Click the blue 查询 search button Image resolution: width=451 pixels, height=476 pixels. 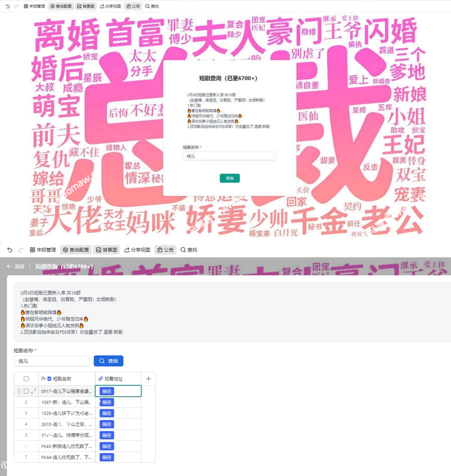point(108,361)
